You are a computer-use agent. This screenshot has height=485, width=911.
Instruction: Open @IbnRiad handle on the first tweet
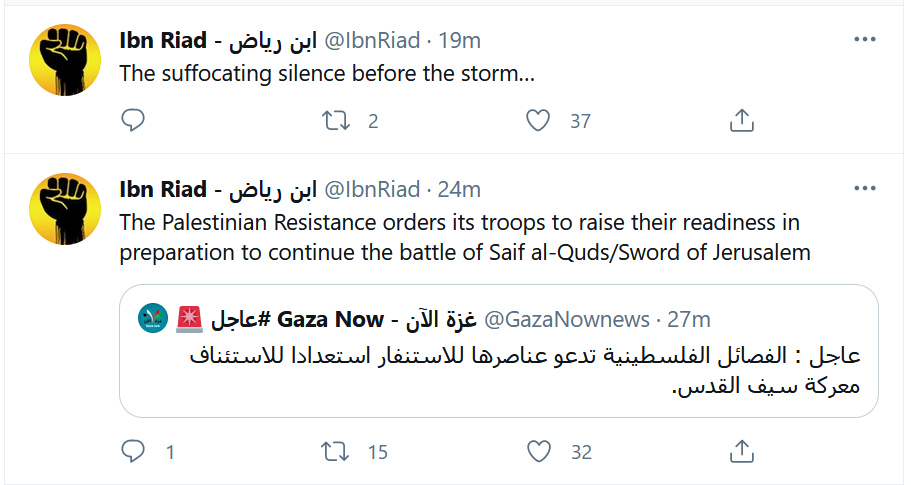(x=371, y=41)
